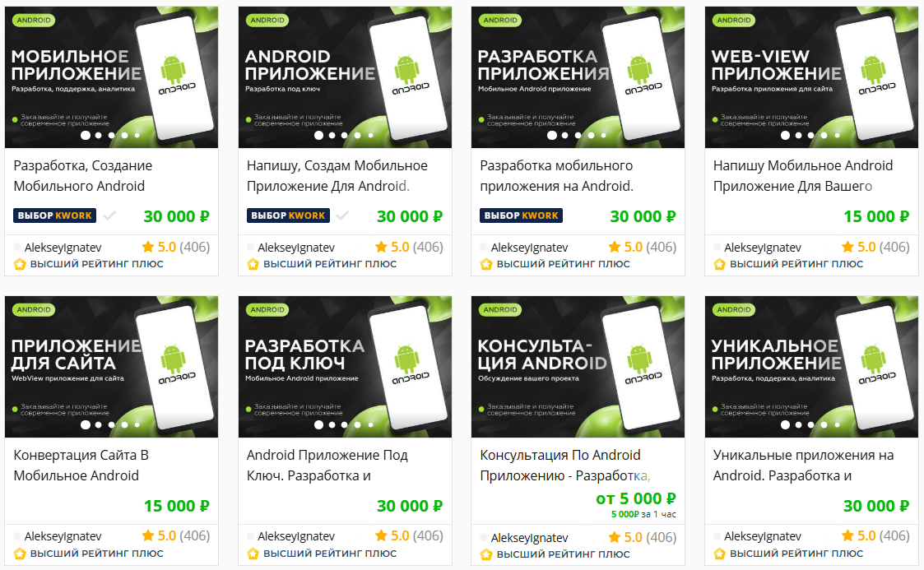Select the second carousel dot on the МОБИЛЬНОЕ ПРИЛОЖЕНИЕ image

99,136
